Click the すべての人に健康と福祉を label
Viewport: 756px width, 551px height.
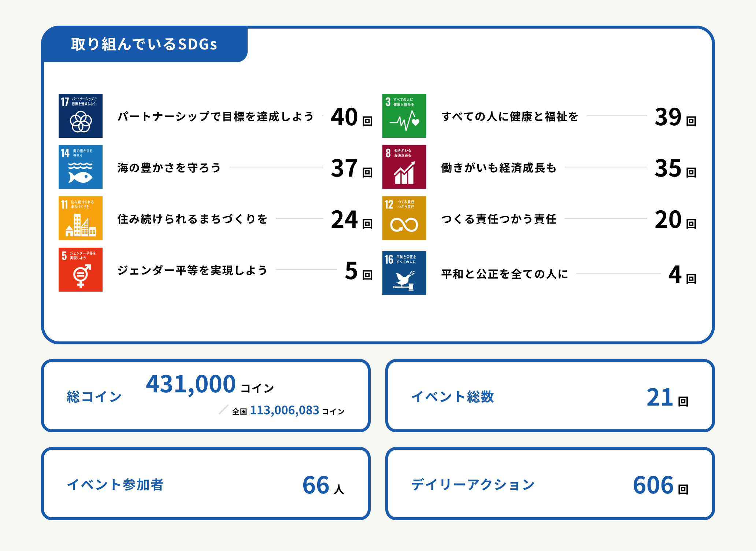[510, 117]
